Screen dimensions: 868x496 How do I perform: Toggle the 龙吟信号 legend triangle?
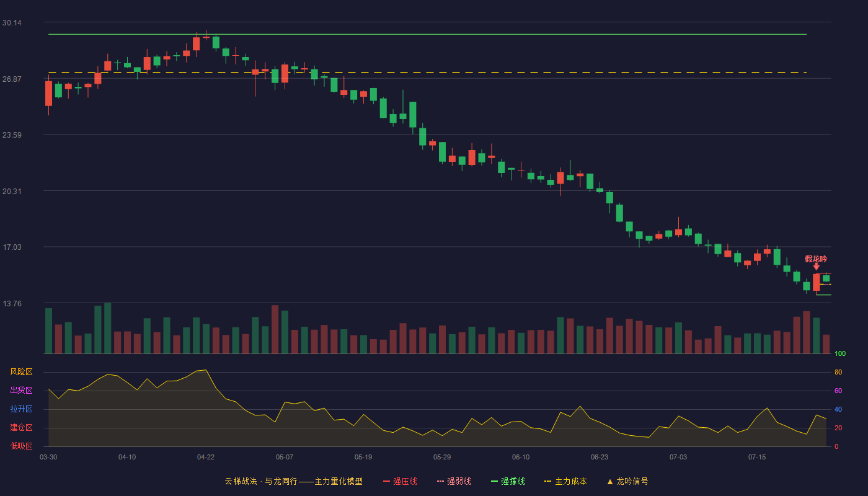tap(609, 482)
